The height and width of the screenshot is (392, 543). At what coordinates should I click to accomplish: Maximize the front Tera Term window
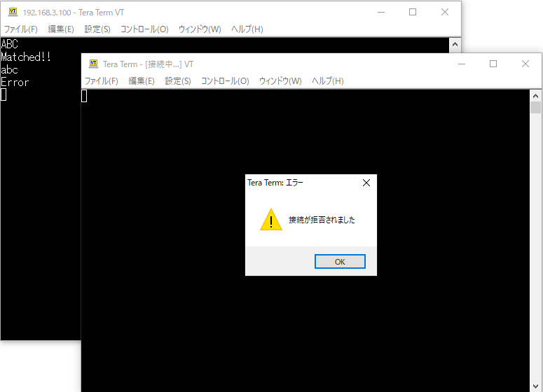coord(493,64)
